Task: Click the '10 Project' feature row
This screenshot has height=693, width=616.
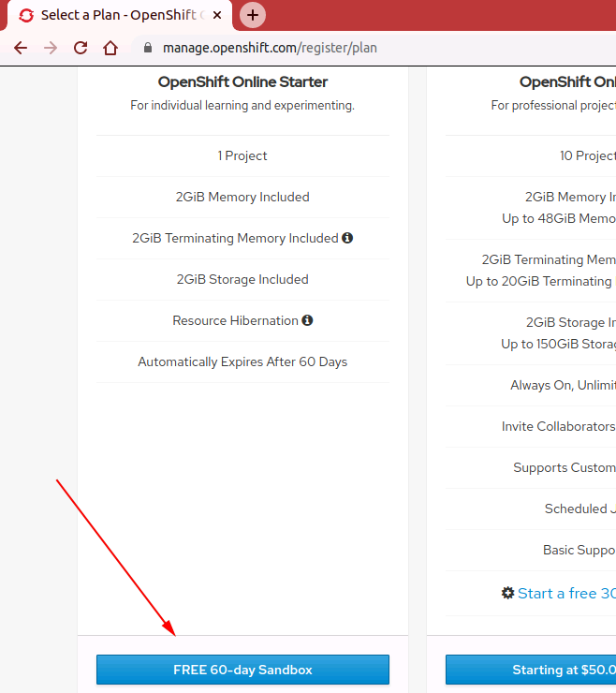Action: click(531, 156)
